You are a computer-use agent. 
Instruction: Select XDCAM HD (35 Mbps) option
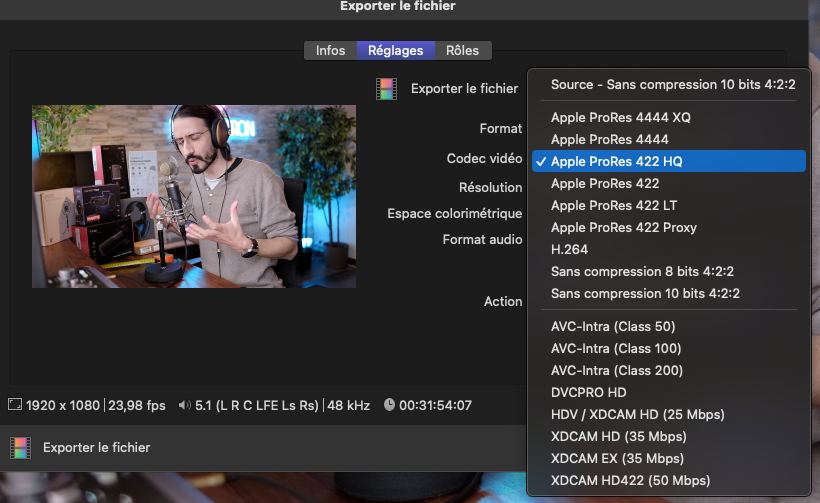669,436
